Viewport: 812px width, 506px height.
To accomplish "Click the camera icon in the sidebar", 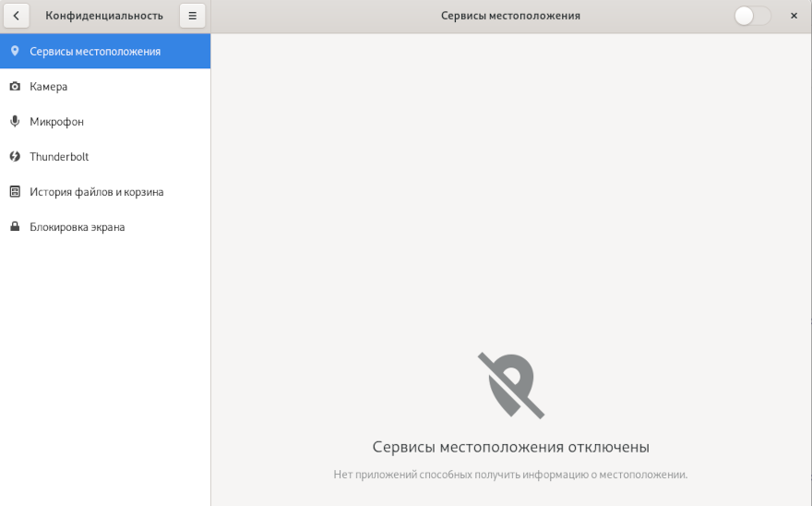I will pyautogui.click(x=15, y=87).
